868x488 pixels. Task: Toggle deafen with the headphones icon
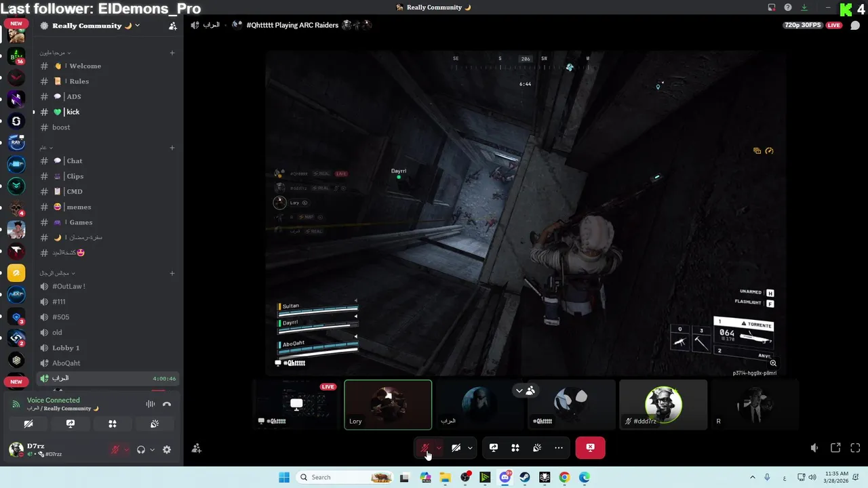pyautogui.click(x=141, y=449)
